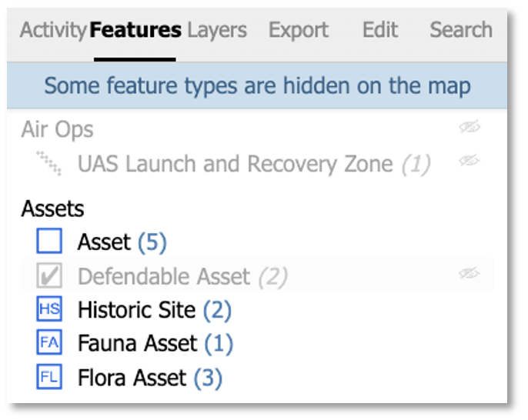Viewport: 528px width, 420px height.
Task: Switch to the Activity tab
Action: [53, 31]
